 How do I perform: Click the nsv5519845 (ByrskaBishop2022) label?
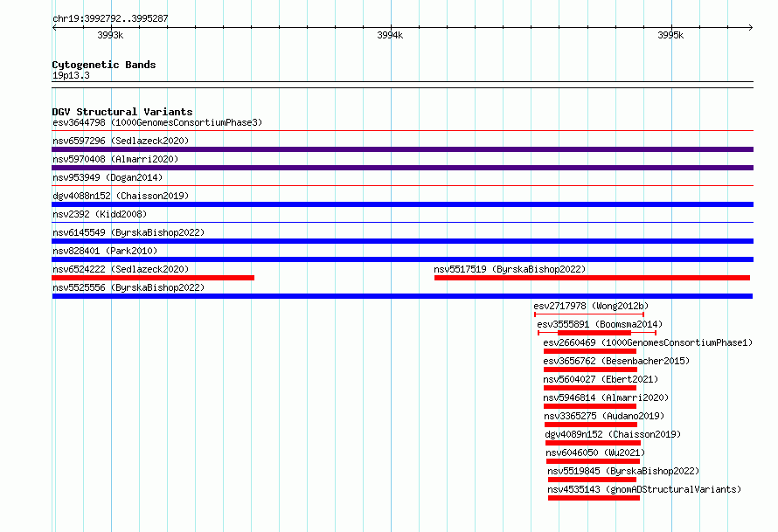[x=623, y=471]
